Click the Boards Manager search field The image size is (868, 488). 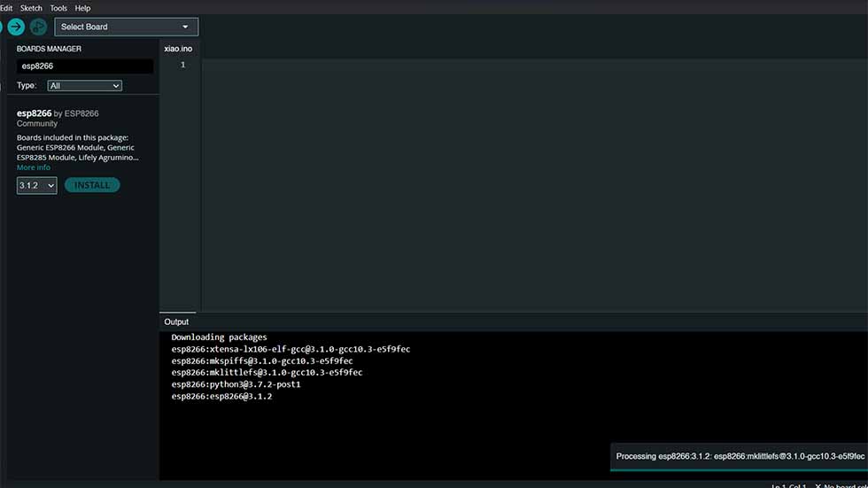click(x=85, y=66)
